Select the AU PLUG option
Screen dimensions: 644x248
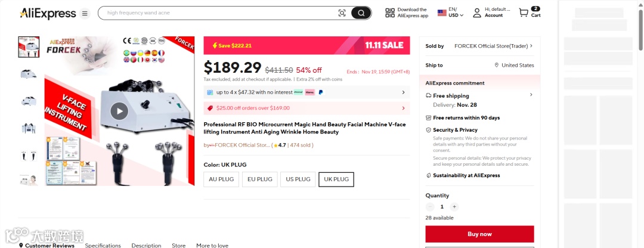click(x=221, y=179)
